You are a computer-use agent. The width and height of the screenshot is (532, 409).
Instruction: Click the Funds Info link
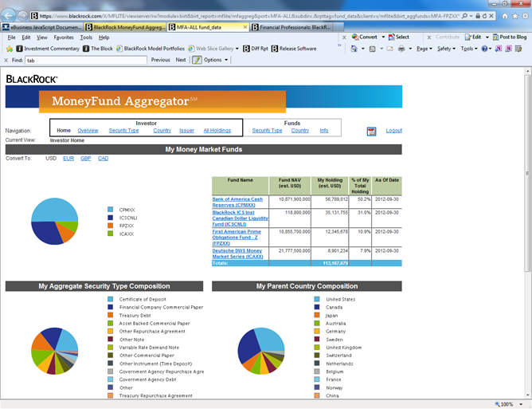324,131
